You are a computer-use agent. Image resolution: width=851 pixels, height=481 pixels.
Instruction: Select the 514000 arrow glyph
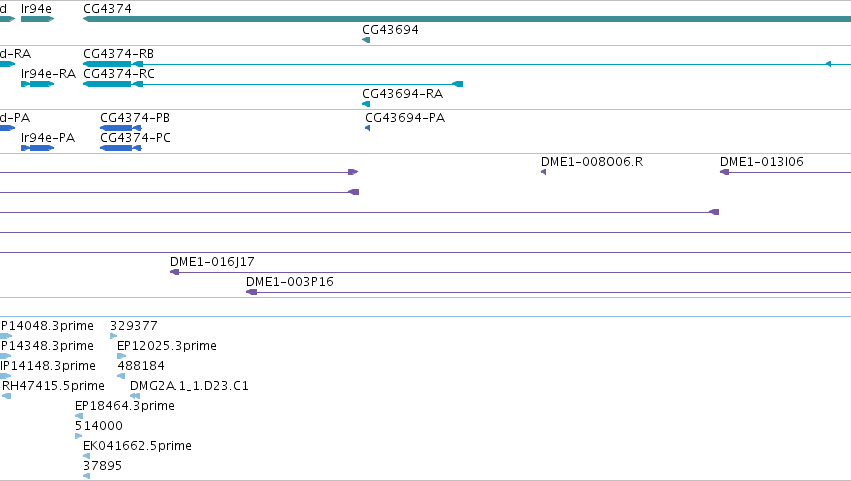79,436
